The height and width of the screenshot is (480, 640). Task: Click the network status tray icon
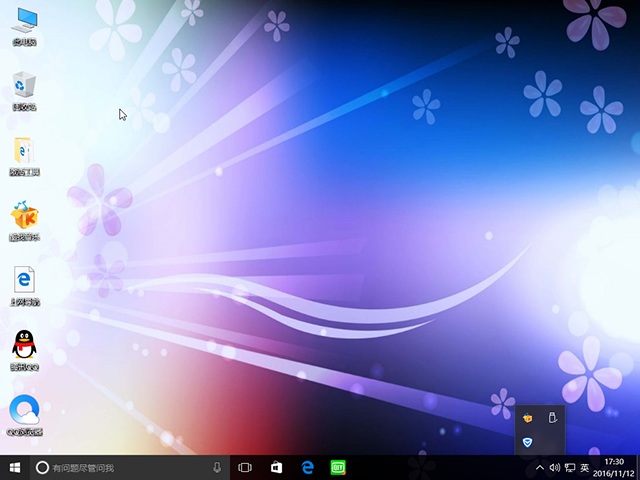point(569,467)
